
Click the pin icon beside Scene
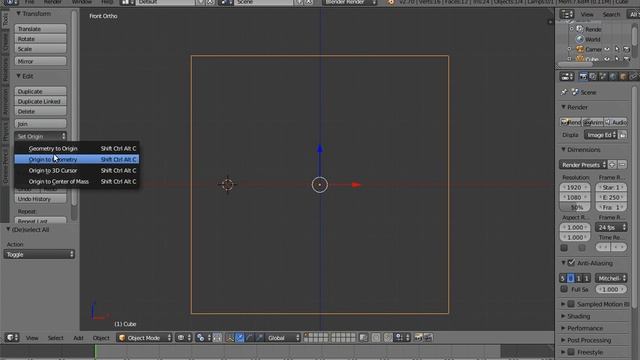pyautogui.click(x=564, y=92)
